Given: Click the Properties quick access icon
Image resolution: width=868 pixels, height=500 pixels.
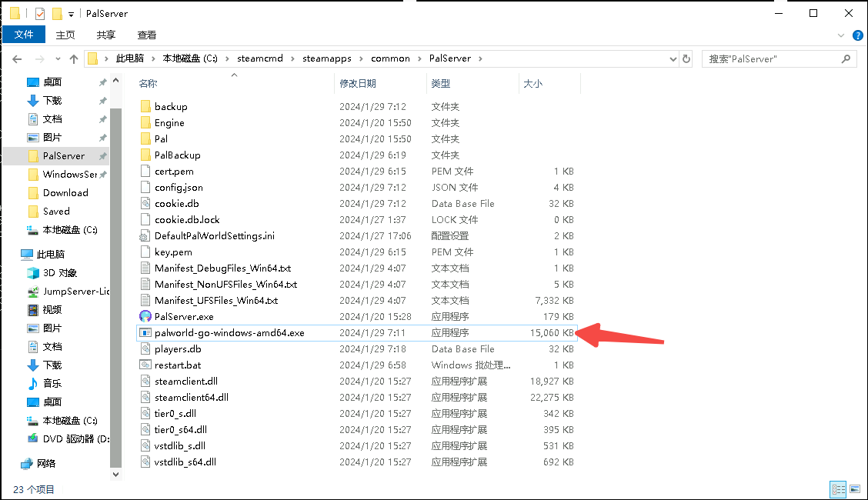Looking at the screenshot, I should [x=40, y=13].
